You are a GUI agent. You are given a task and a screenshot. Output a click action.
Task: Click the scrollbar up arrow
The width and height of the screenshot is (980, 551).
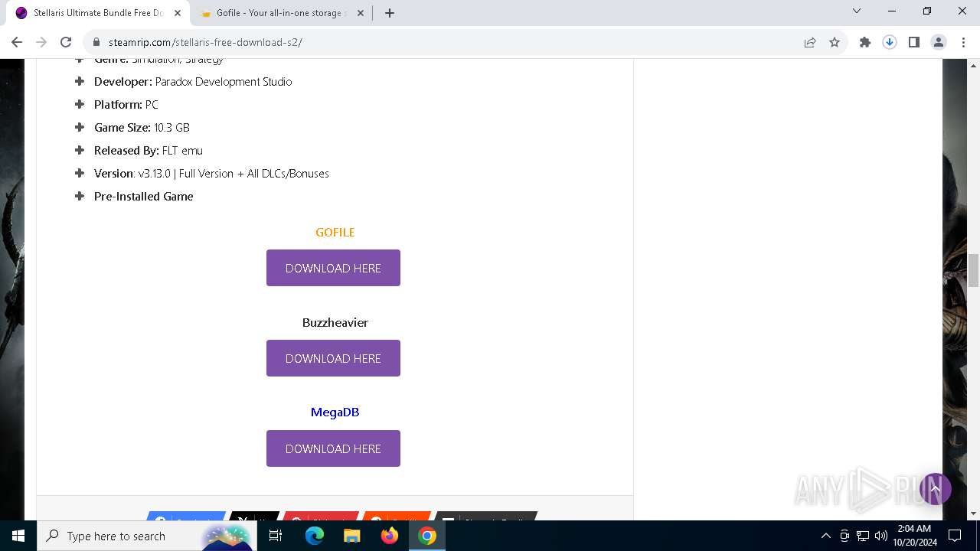pyautogui.click(x=973, y=65)
